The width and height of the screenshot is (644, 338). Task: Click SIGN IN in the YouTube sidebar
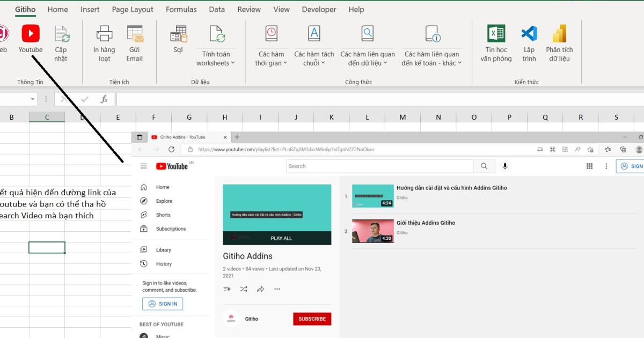163,304
